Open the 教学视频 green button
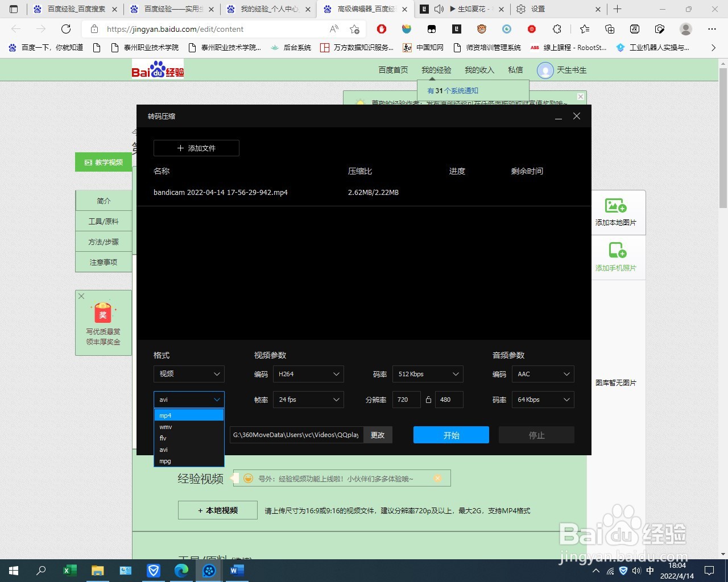728x582 pixels. tap(104, 162)
